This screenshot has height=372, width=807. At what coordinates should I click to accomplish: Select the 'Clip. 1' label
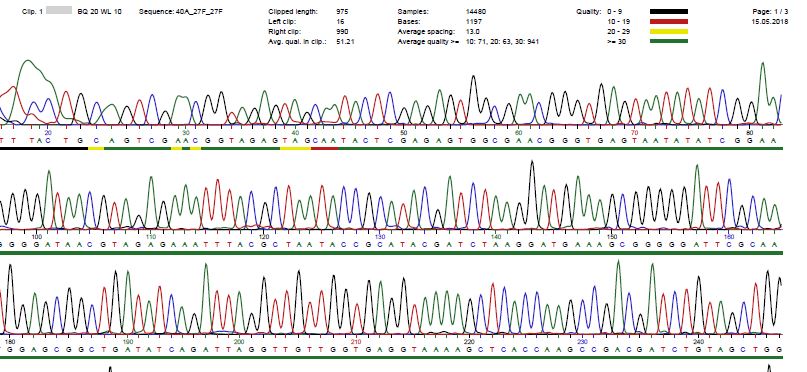(32, 11)
